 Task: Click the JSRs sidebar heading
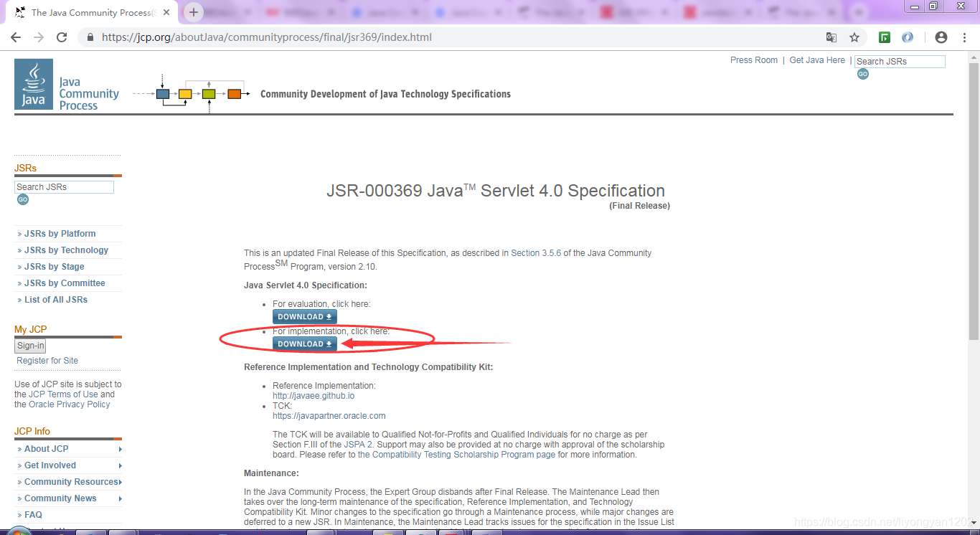[x=25, y=168]
